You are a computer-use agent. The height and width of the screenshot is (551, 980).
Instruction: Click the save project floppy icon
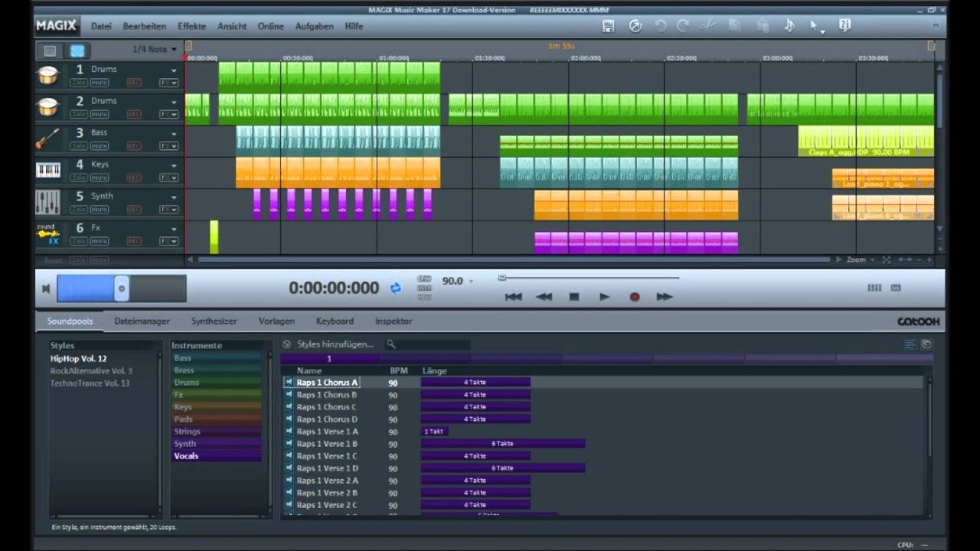[609, 26]
